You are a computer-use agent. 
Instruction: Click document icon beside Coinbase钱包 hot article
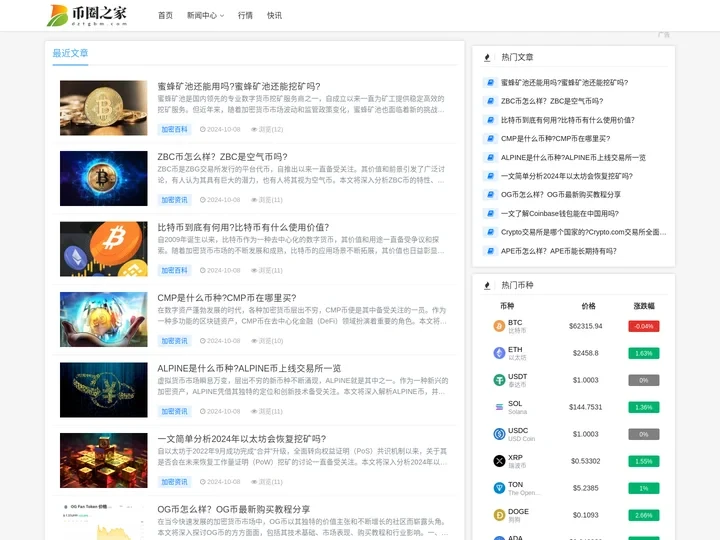click(x=490, y=214)
